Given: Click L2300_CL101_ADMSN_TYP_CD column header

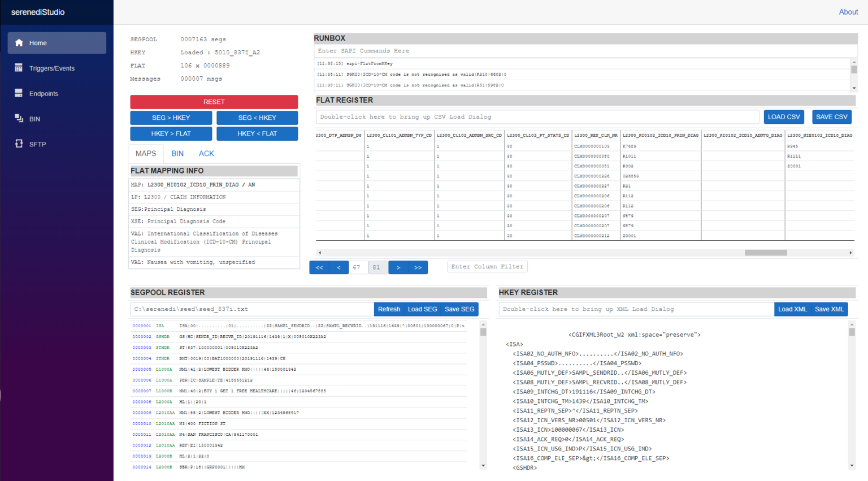Looking at the screenshot, I should pos(399,136).
